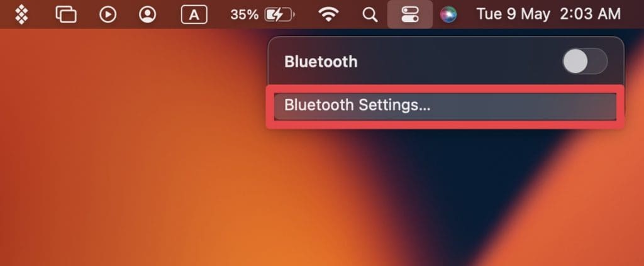The height and width of the screenshot is (266, 644).
Task: Click the Setapp diamond-pattern menu bar icon
Action: [21, 15]
